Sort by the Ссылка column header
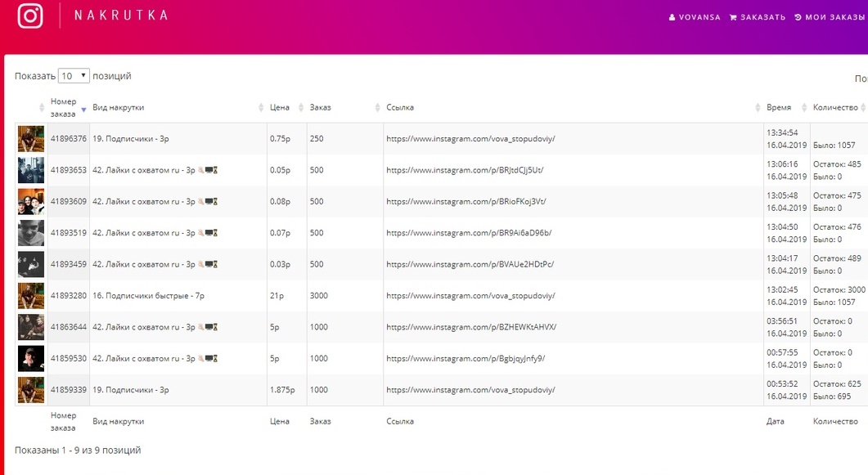The width and height of the screenshot is (868, 475). pyautogui.click(x=400, y=107)
